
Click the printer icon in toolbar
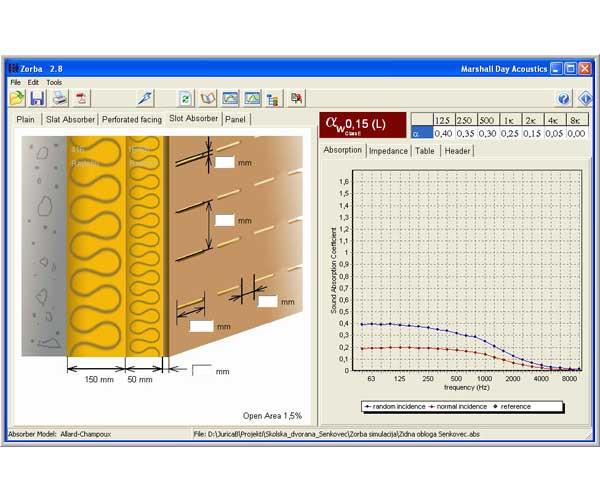(x=60, y=98)
